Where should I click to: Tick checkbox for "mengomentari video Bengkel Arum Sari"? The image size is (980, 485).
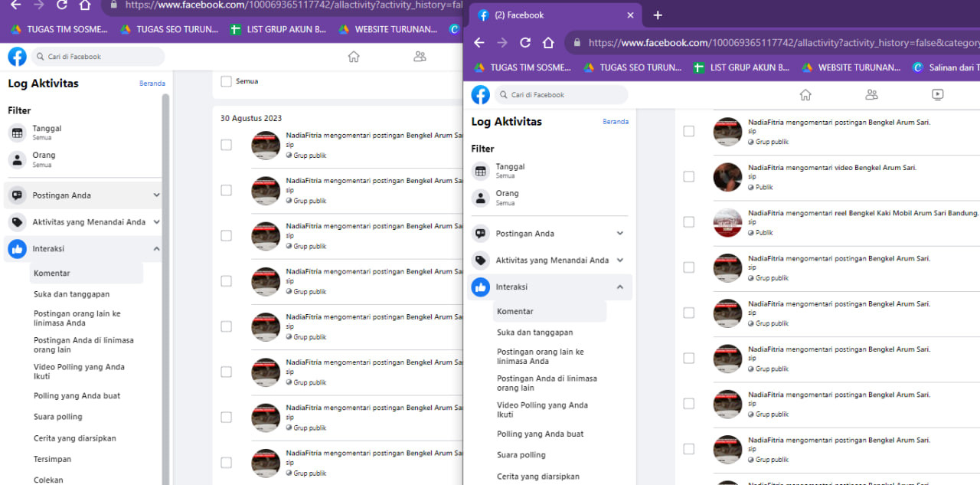[689, 176]
